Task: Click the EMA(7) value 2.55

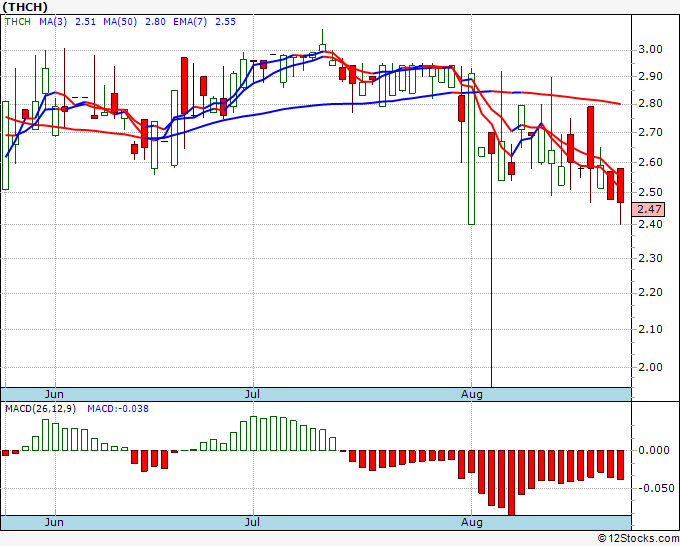Action: coord(226,22)
